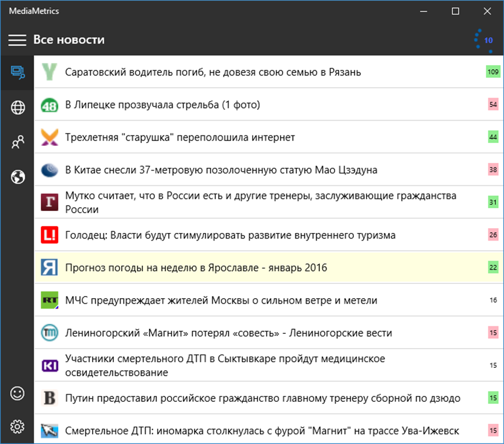This screenshot has height=444, width=504.
Task: Click the red L! source logo
Action: coord(49,236)
